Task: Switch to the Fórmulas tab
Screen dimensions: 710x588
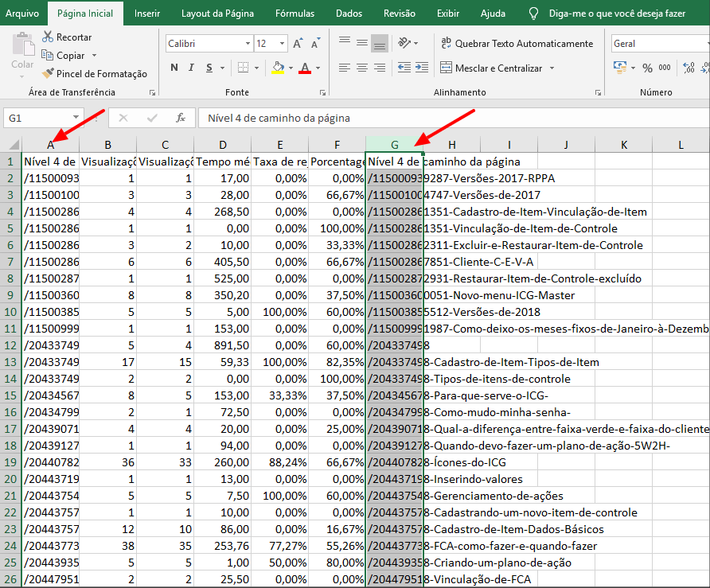Action: [295, 13]
